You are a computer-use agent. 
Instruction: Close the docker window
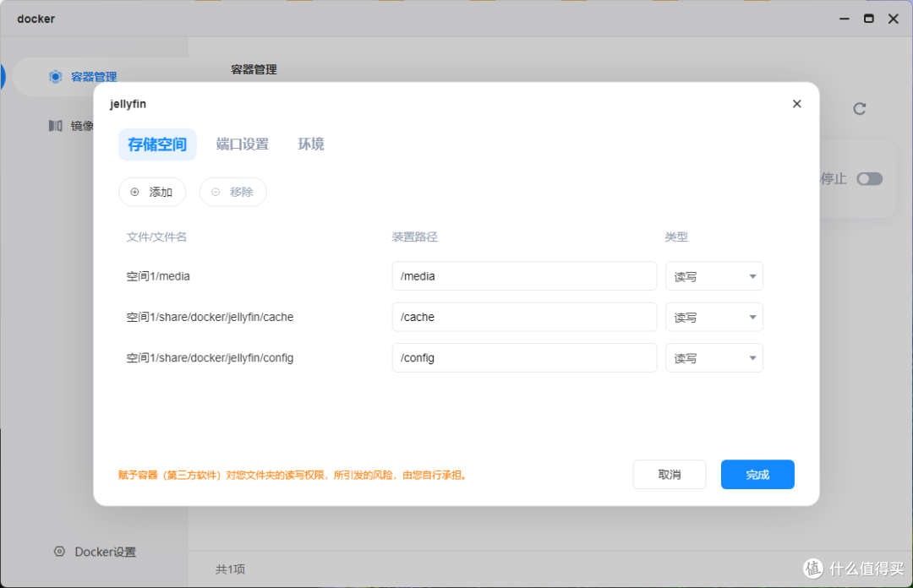click(894, 19)
